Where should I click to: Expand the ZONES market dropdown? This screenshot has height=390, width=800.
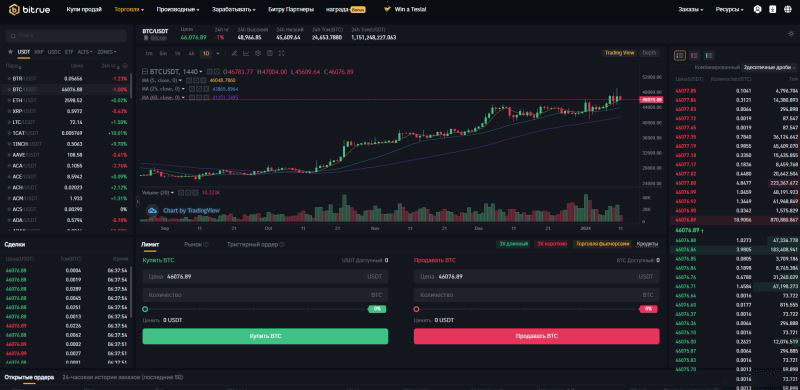[x=107, y=52]
